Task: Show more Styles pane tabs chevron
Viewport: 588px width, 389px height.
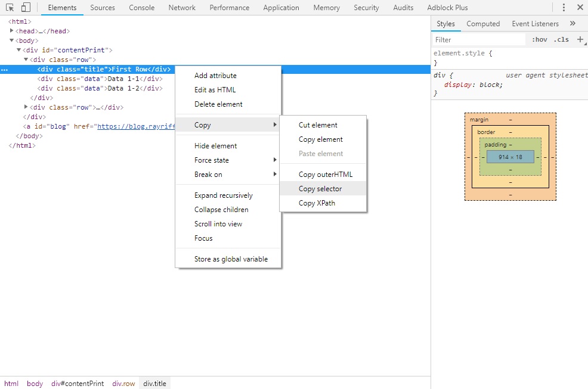Action: [572, 23]
